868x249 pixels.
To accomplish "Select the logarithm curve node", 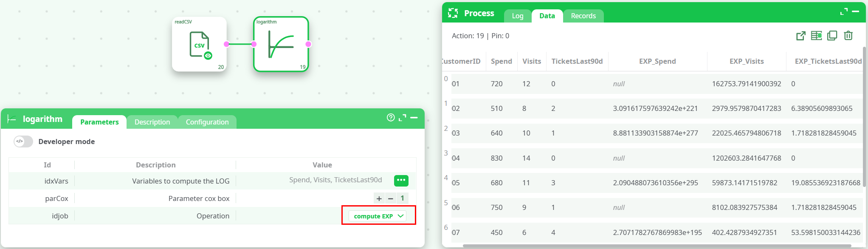I will (281, 45).
